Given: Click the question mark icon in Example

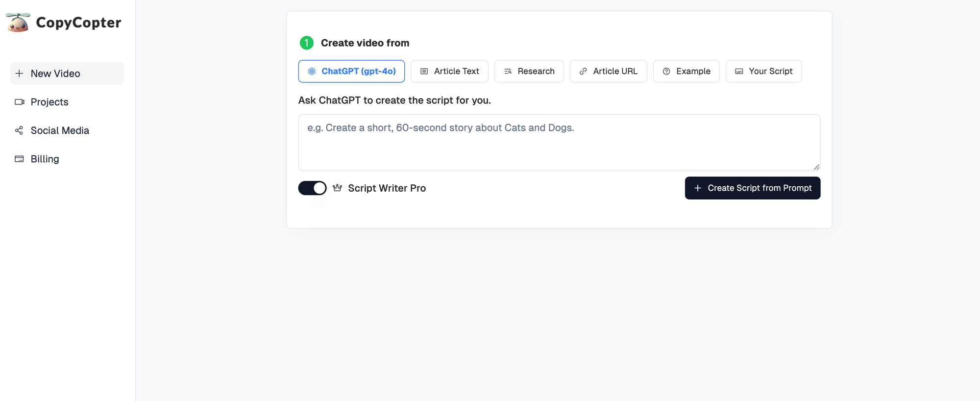Looking at the screenshot, I should click(666, 72).
